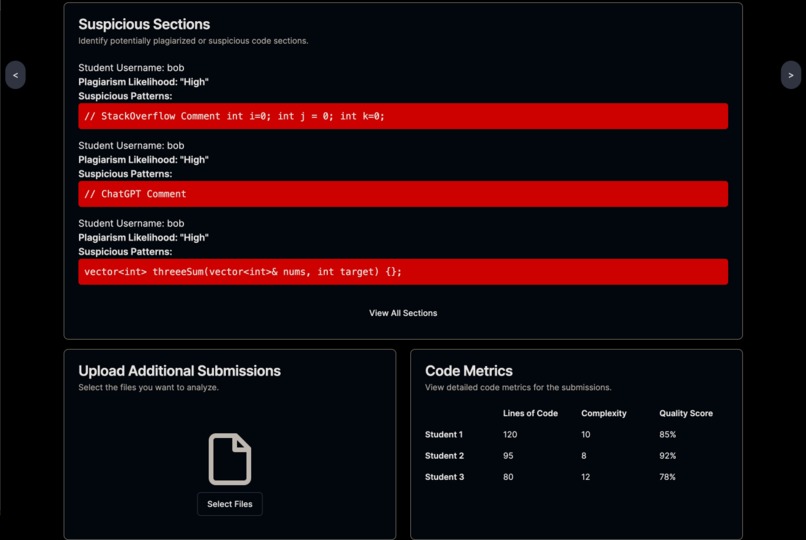Select the threeeSum vector code block
The width and height of the screenshot is (806, 540).
[x=403, y=272]
